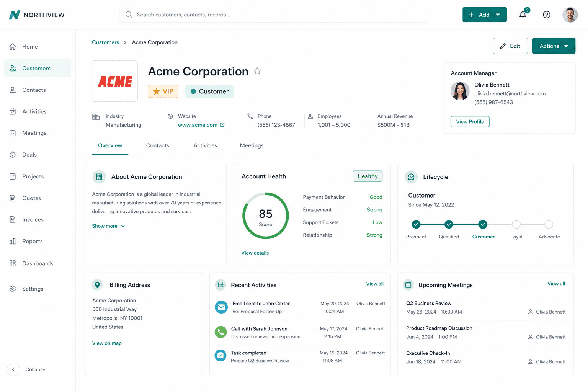Select Customers in the sidebar
The width and height of the screenshot is (588, 392).
[38, 68]
